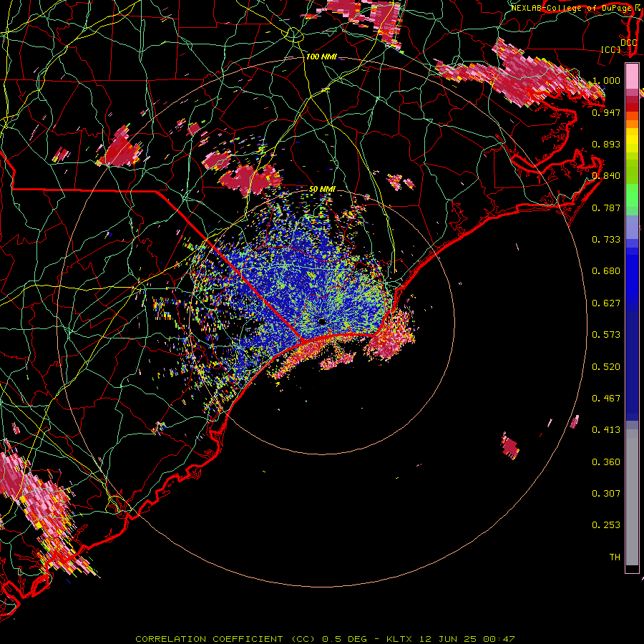
Task: Click the light pink segment of the color bar
Action: (632, 76)
